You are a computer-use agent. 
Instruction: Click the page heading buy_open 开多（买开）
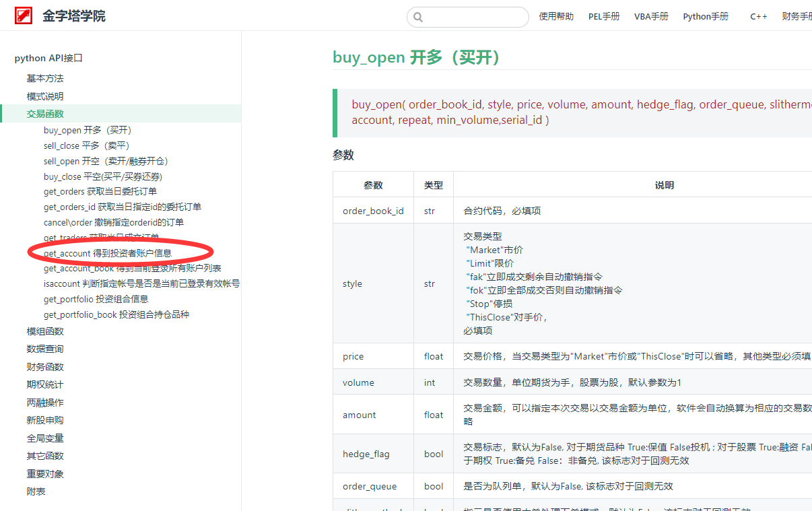click(417, 57)
